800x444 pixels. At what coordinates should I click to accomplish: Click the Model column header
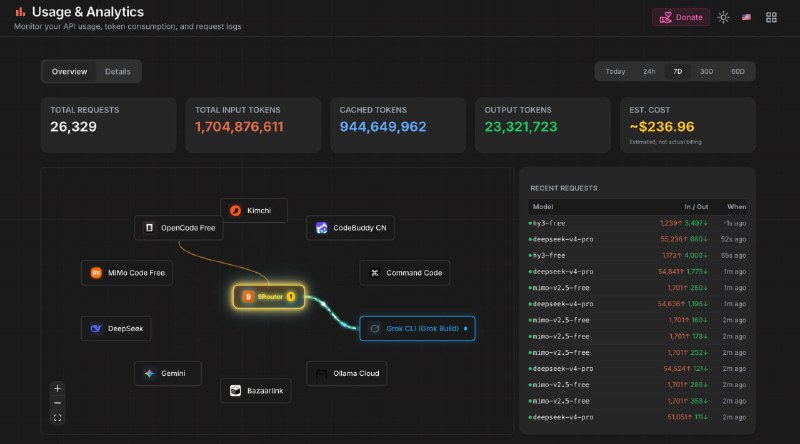(x=543, y=207)
